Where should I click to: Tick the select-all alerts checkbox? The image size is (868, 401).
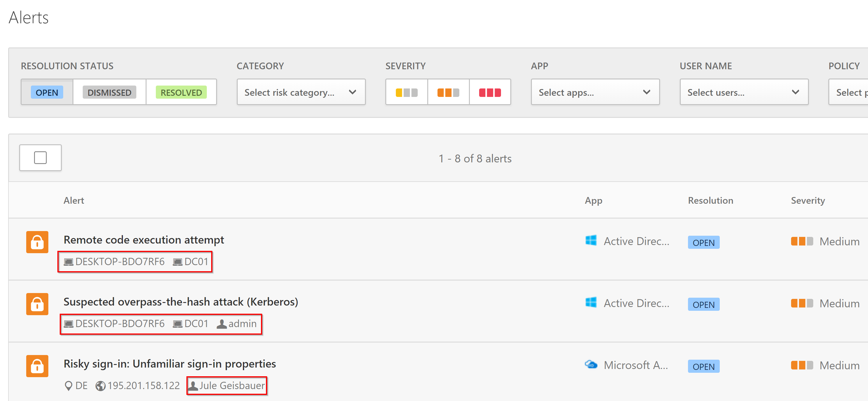pos(40,157)
